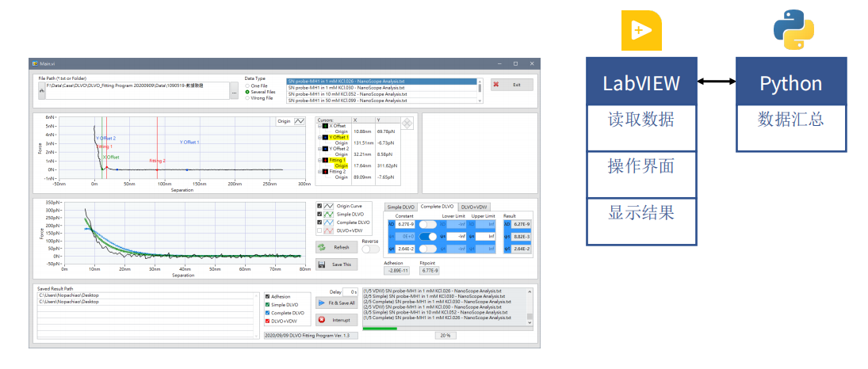Image resolution: width=868 pixels, height=369 pixels.
Task: Click the green fitting progress bar
Action: 380,329
